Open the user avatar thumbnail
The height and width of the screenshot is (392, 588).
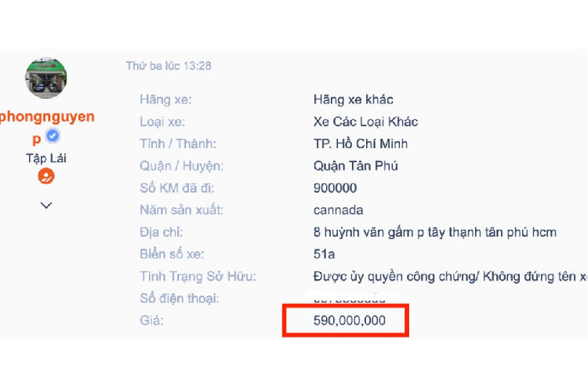(x=46, y=78)
